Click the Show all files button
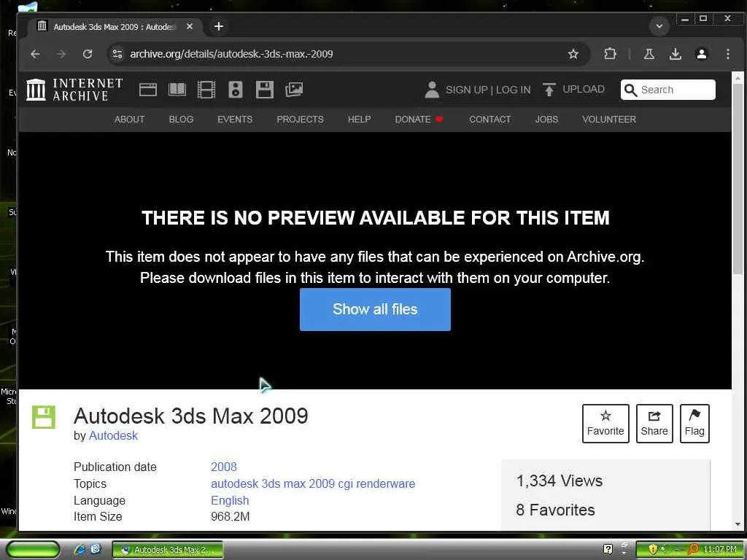 click(x=375, y=309)
